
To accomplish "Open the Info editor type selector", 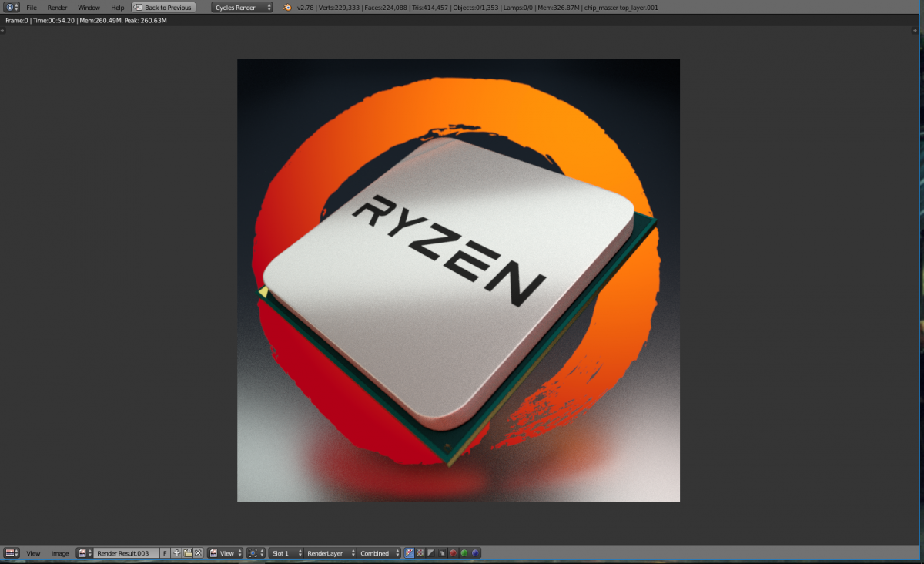I will (12, 7).
